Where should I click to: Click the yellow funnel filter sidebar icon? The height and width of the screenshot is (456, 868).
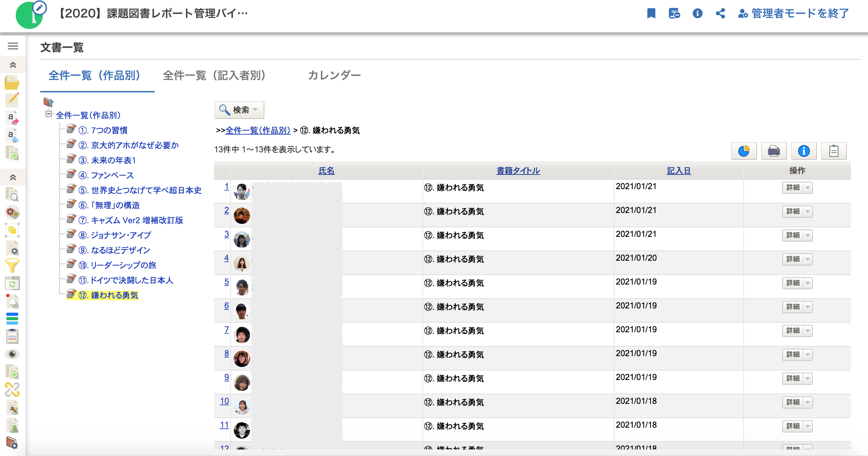point(12,265)
